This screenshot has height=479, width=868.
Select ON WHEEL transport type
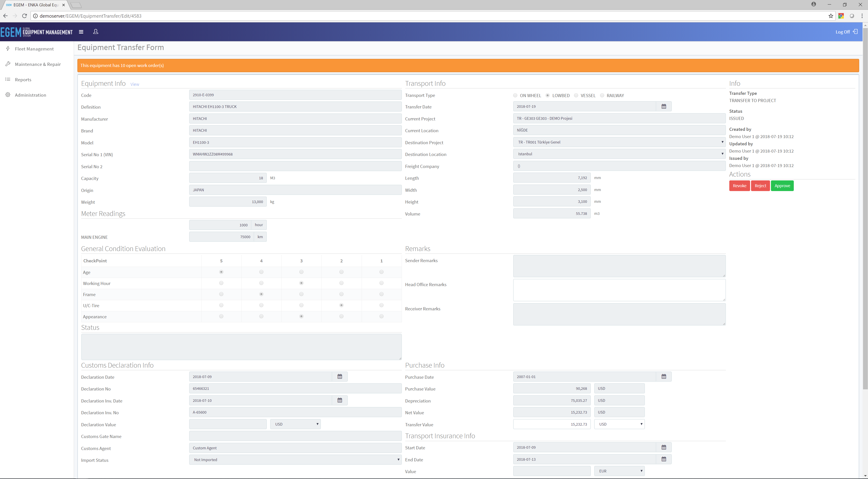(515, 95)
